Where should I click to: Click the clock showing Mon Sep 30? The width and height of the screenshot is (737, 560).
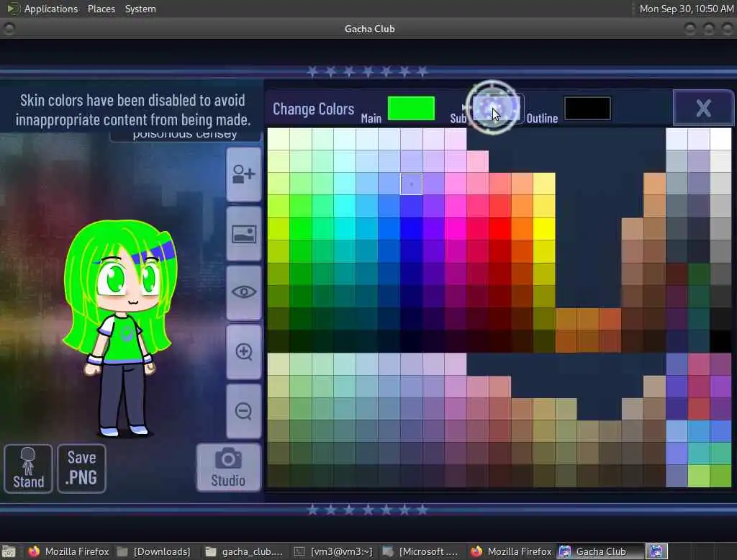click(x=686, y=9)
